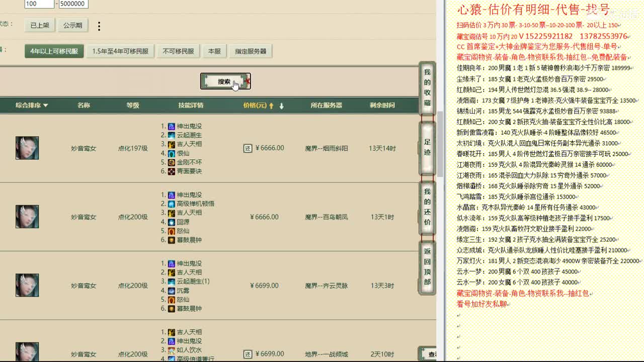This screenshot has width=644, height=362.
Task: Sort price descending with the down arrow
Action: point(281,106)
